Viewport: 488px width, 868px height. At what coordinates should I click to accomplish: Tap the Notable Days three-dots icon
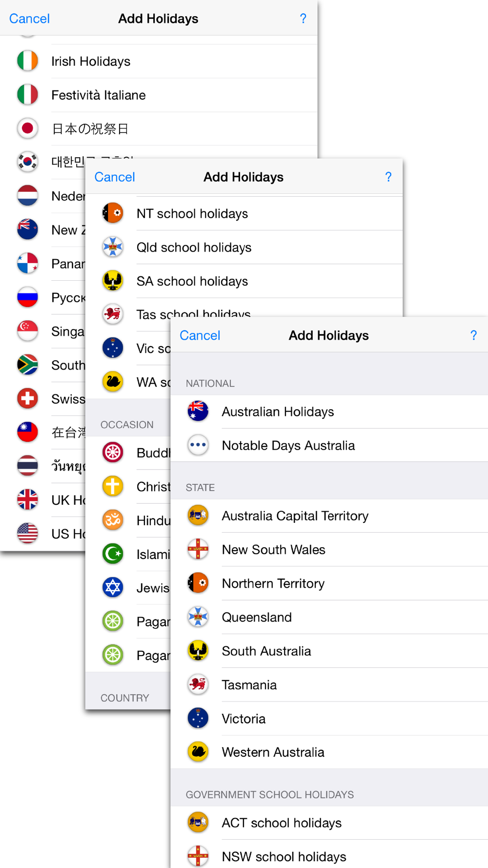tap(198, 445)
